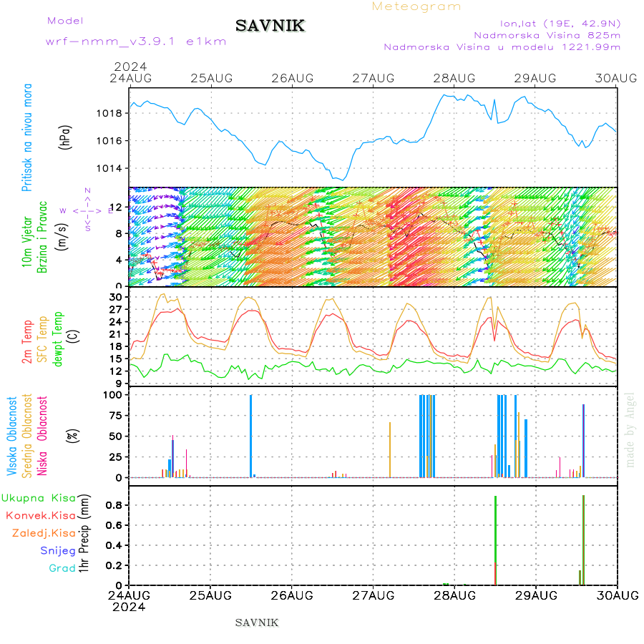The height and width of the screenshot is (644, 644).
Task: Click "26AUG" on the top date axis
Action: coord(293,78)
